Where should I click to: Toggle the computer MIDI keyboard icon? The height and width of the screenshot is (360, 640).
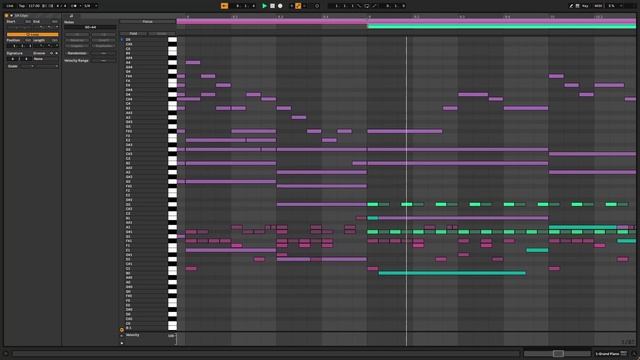(x=578, y=6)
